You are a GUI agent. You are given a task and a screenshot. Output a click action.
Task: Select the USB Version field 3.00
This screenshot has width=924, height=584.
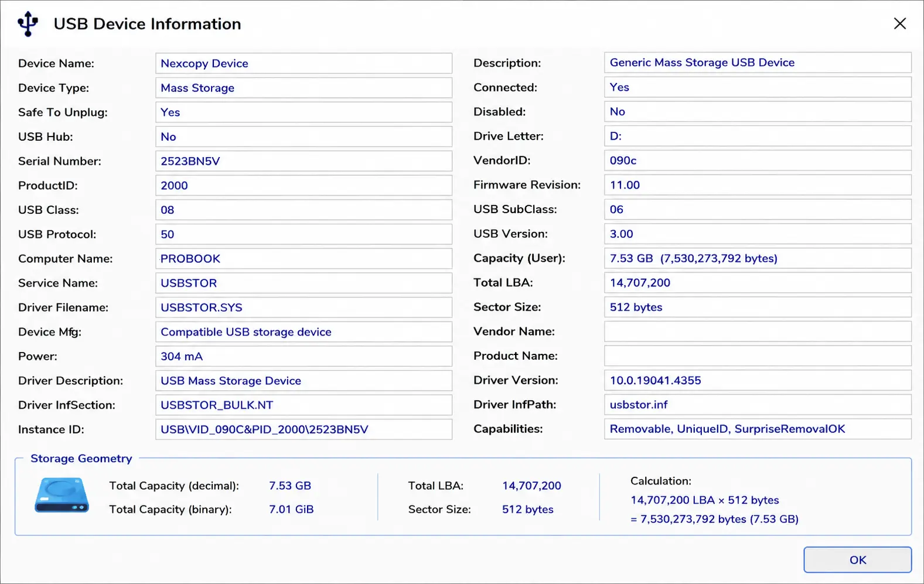click(x=758, y=234)
